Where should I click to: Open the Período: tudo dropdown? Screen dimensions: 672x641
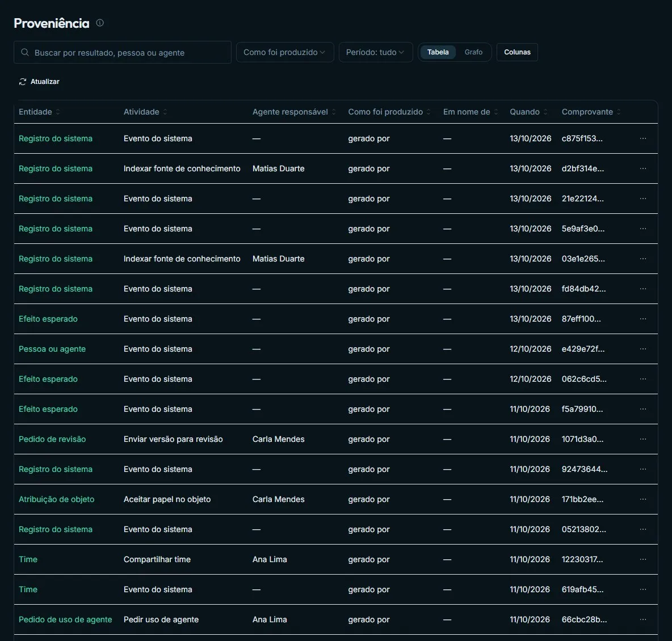click(375, 52)
